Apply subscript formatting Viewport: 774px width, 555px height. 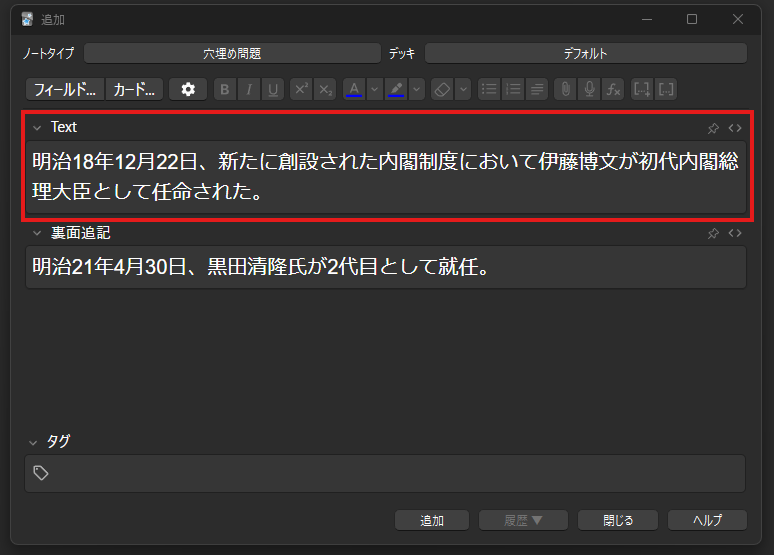point(325,89)
